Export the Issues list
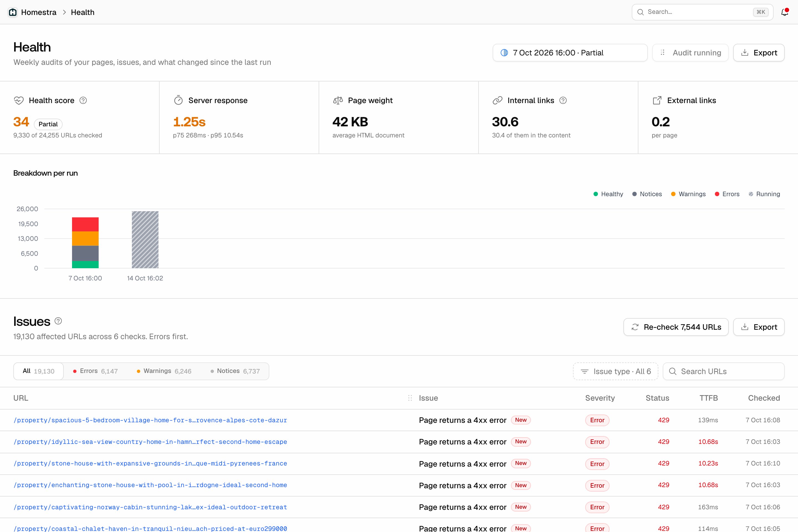 [759, 327]
